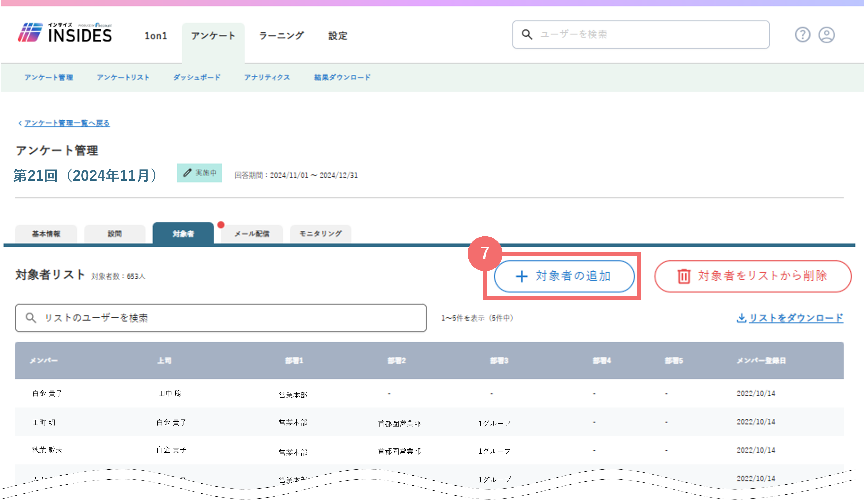Click 首都圏営業部 in 田町 明 row

pos(399,424)
